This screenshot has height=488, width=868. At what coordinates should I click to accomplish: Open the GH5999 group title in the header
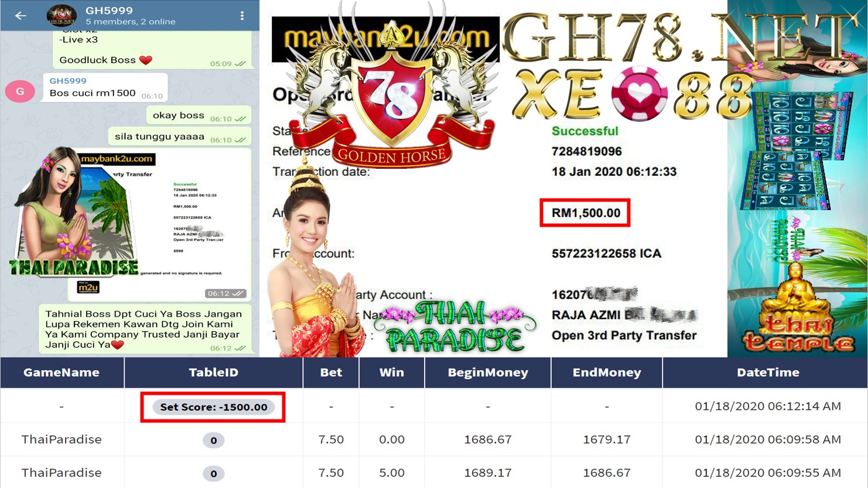(109, 11)
